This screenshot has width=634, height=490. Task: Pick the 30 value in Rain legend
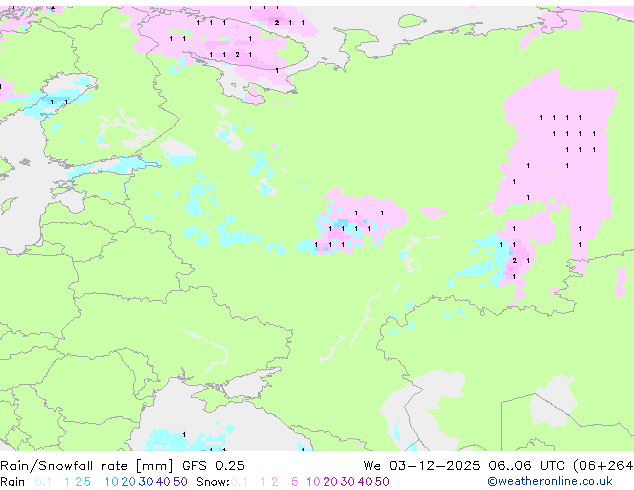146,482
